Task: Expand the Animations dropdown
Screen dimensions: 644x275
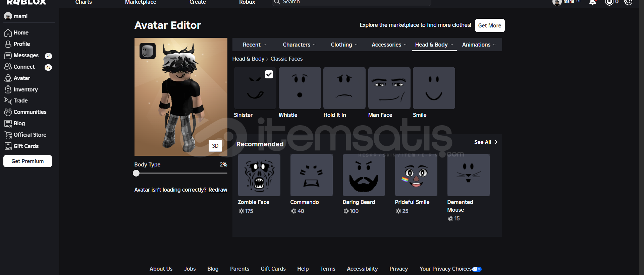Action: (x=479, y=45)
